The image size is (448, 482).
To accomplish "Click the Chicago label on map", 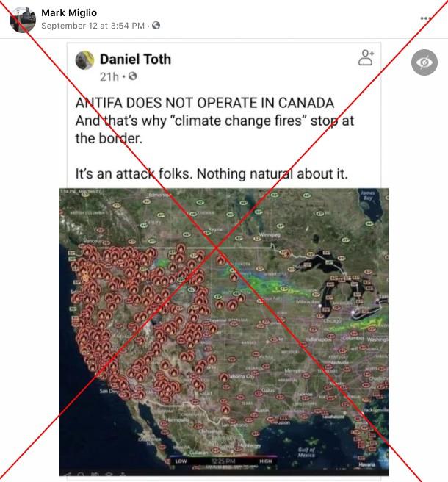I will pyautogui.click(x=332, y=320).
